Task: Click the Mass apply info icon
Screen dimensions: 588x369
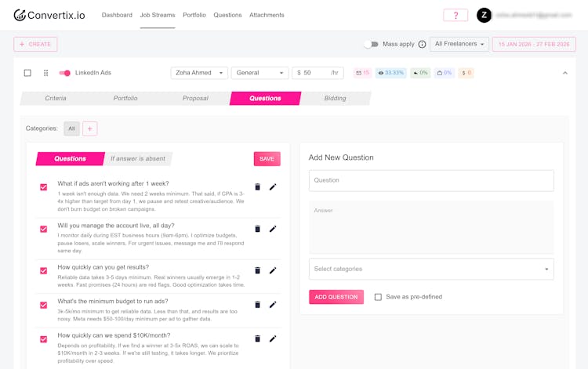Action: tap(422, 45)
